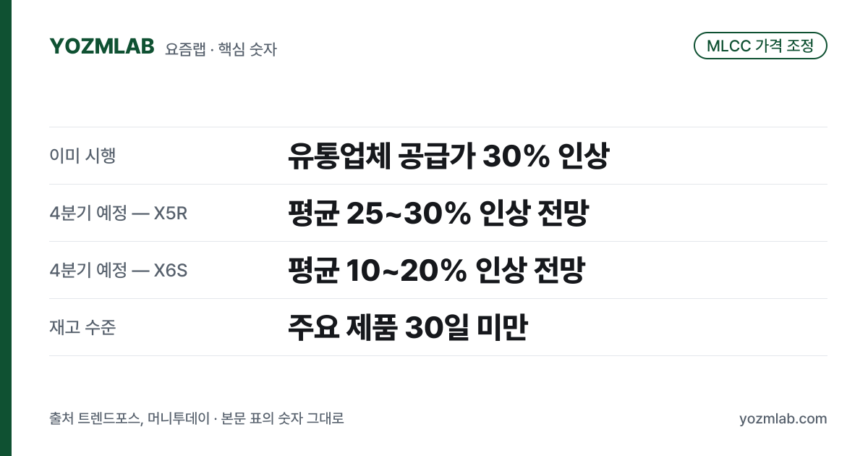Click the 25~30% figure for X5R

point(409,213)
